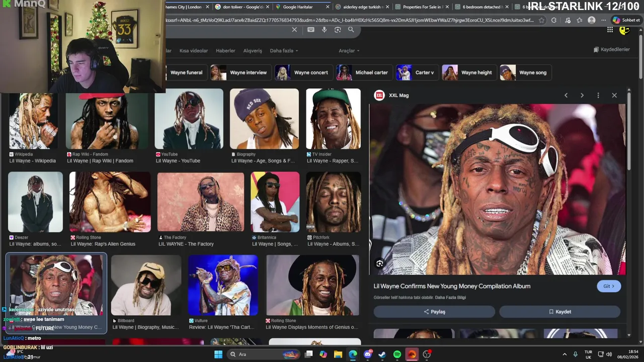Image resolution: width=644 pixels, height=362 pixels.
Task: Open browser extensions icon in address bar
Action: click(x=554, y=20)
